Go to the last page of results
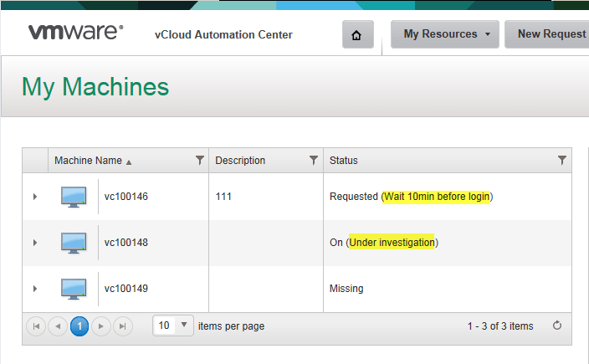This screenshot has height=364, width=589. tap(123, 326)
